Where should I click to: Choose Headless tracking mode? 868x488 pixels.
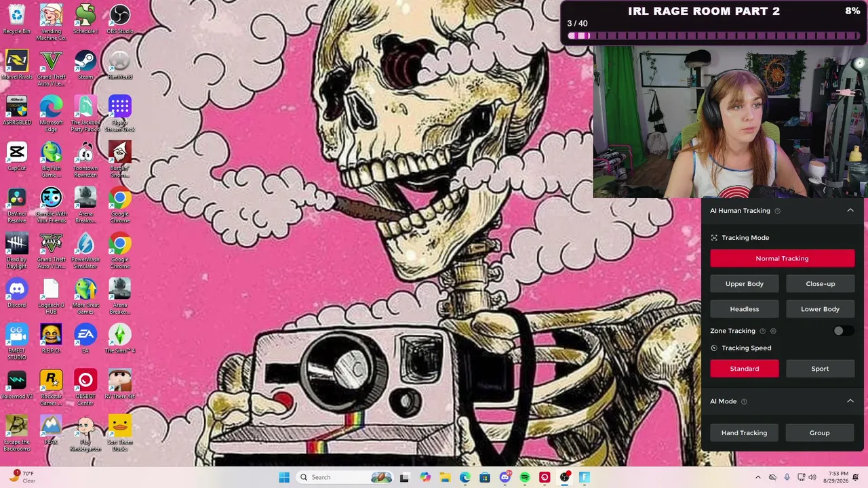point(744,309)
